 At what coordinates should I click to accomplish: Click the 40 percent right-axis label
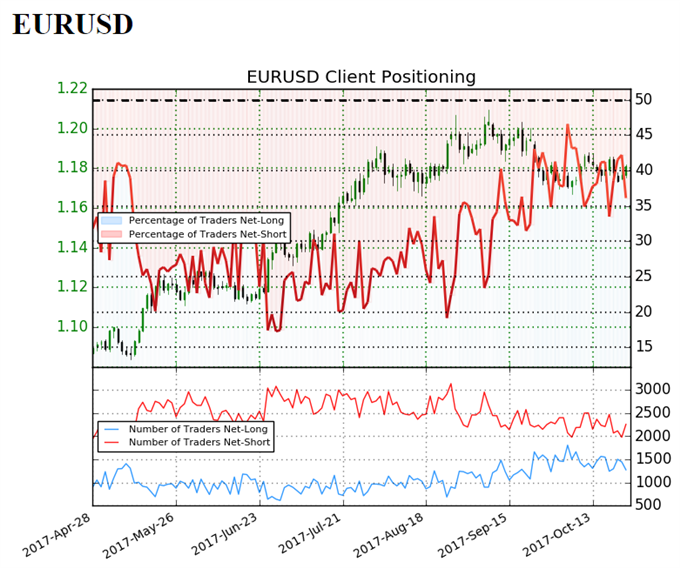point(644,170)
